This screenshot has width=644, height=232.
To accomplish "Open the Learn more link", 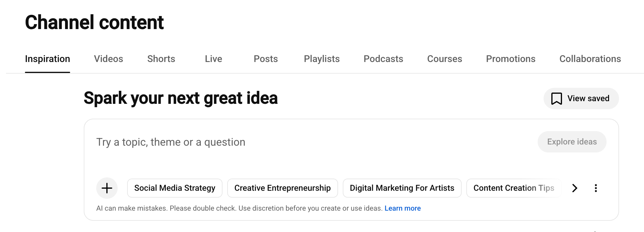I will pos(402,208).
